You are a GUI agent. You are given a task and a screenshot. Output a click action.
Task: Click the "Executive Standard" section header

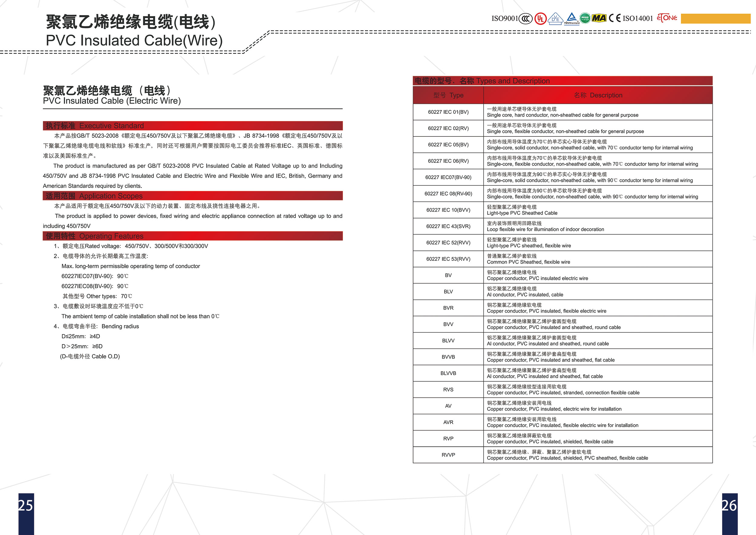(193, 126)
